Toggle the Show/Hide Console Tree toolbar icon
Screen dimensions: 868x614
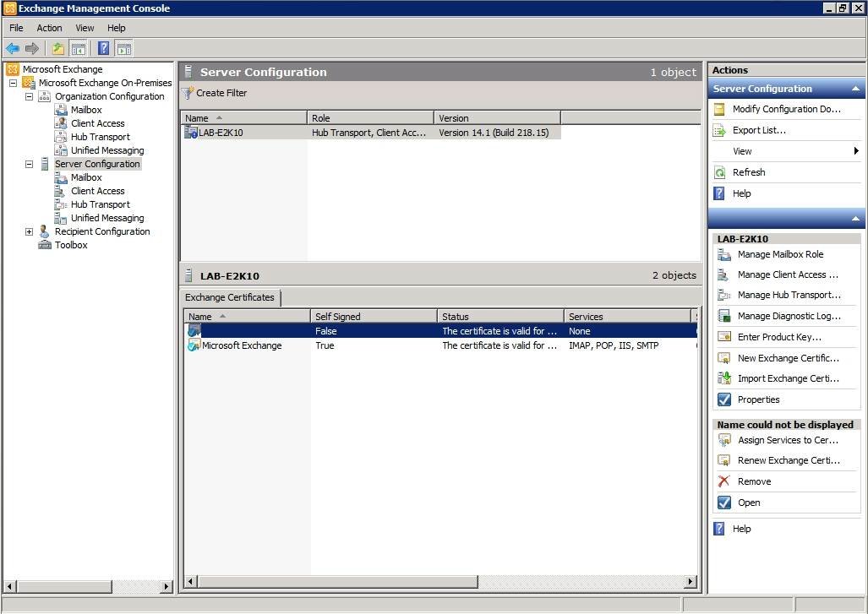79,49
